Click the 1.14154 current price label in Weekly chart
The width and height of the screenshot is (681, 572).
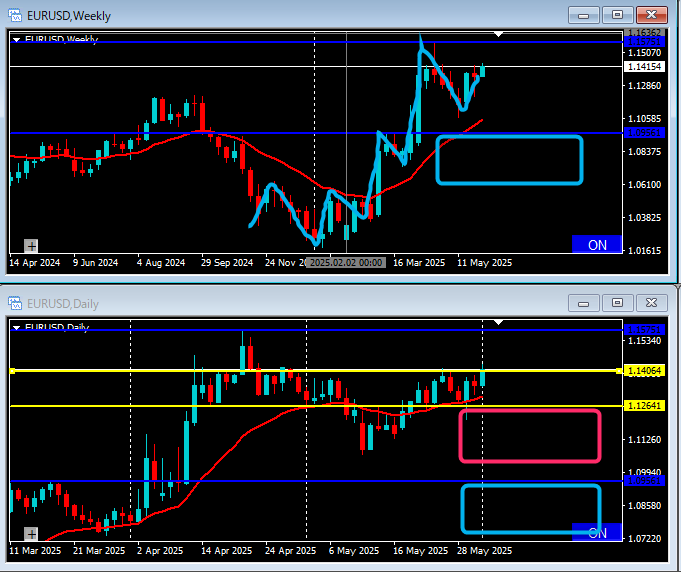point(645,66)
